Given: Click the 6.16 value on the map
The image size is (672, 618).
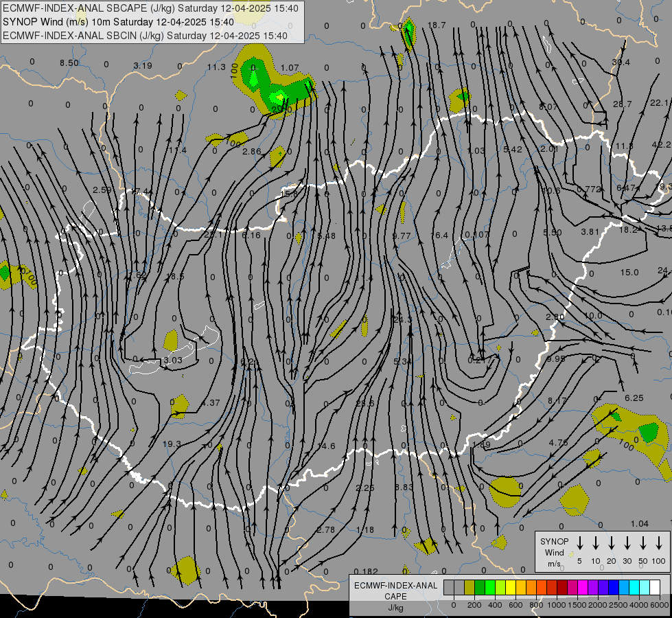Looking at the screenshot, I should click(251, 235).
